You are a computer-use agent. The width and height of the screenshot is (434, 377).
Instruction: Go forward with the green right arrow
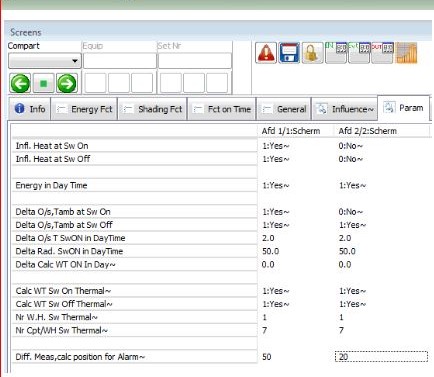click(x=67, y=83)
